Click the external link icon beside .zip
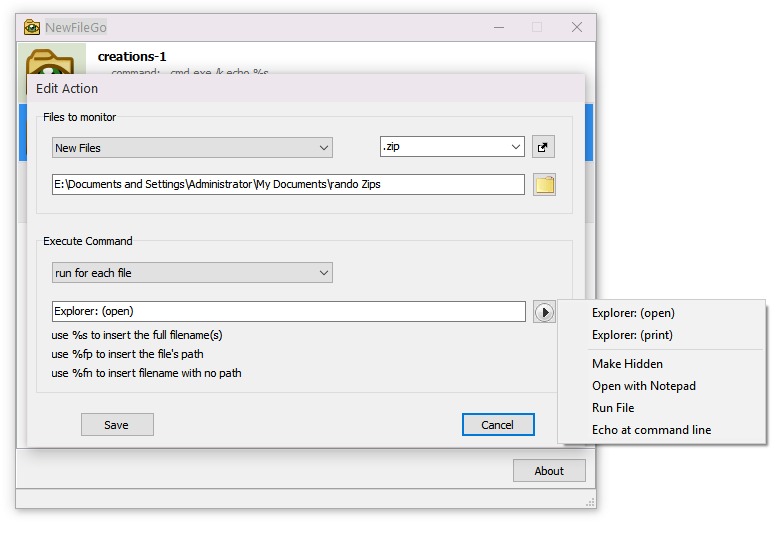Viewport: 780px width, 554px height. click(x=543, y=148)
